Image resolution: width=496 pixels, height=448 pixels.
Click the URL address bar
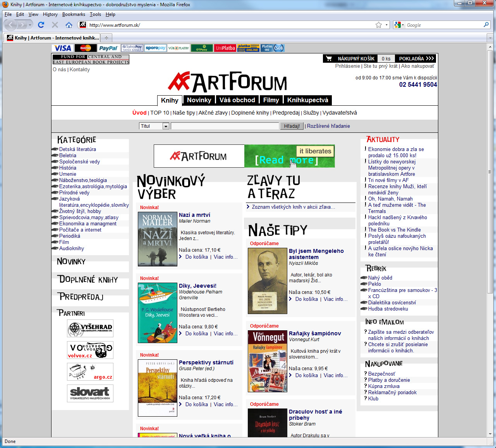231,25
